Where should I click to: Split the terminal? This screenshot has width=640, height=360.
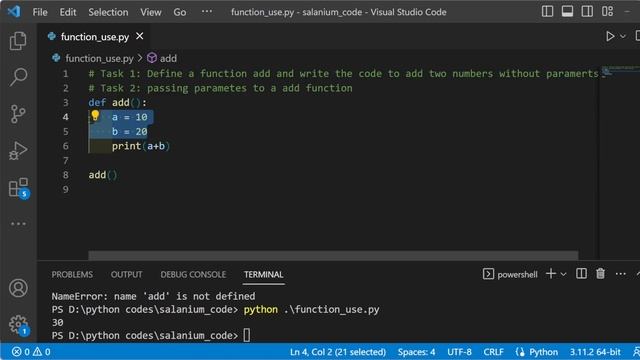click(x=581, y=273)
